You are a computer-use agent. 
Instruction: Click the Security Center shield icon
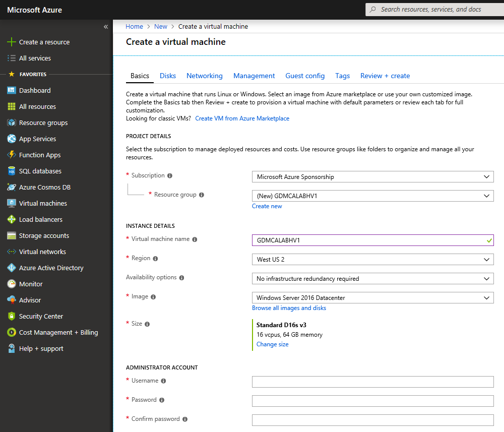click(x=11, y=316)
